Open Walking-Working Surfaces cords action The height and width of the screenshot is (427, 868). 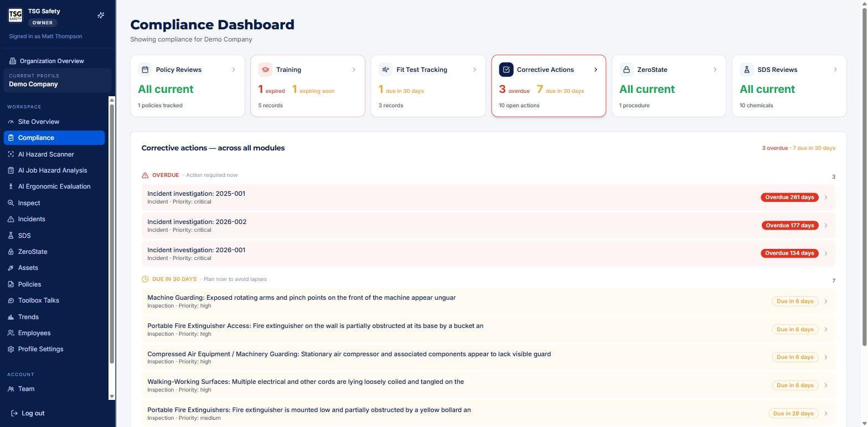coord(488,386)
